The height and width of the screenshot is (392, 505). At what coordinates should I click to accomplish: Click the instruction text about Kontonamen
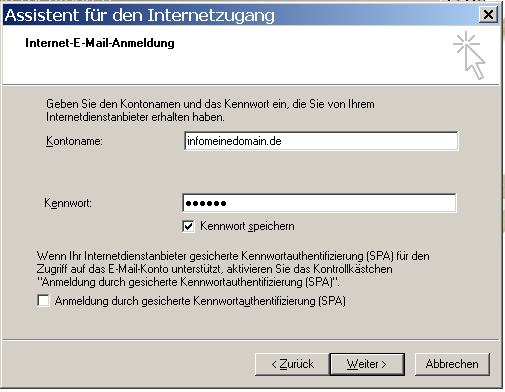point(210,110)
